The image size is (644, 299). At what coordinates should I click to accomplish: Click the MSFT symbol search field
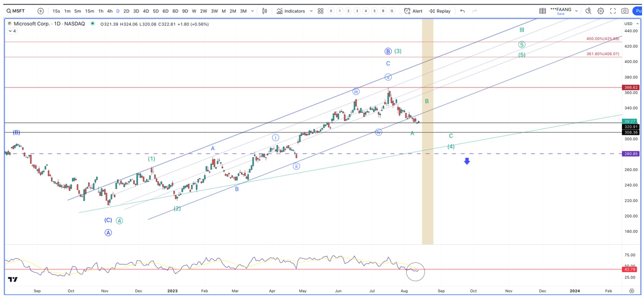coord(16,11)
